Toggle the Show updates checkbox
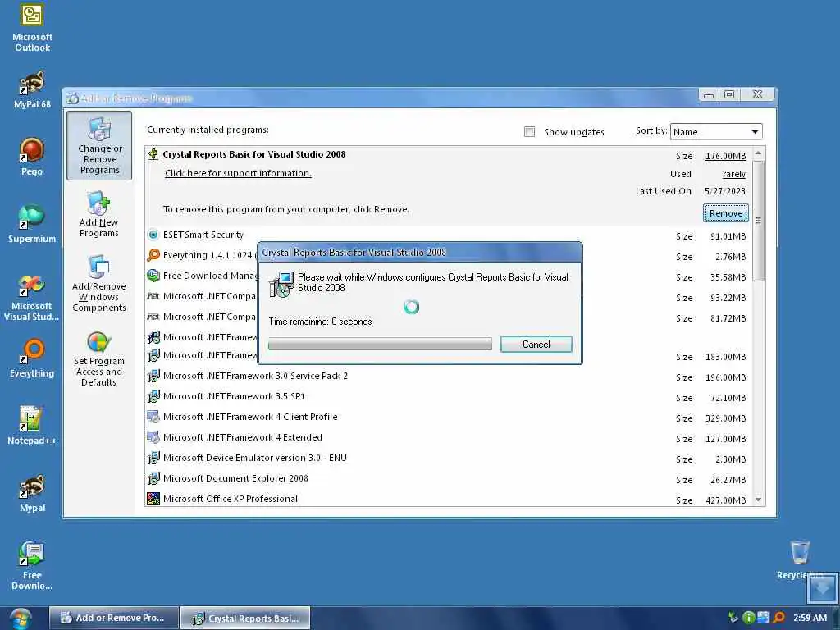 click(x=529, y=132)
